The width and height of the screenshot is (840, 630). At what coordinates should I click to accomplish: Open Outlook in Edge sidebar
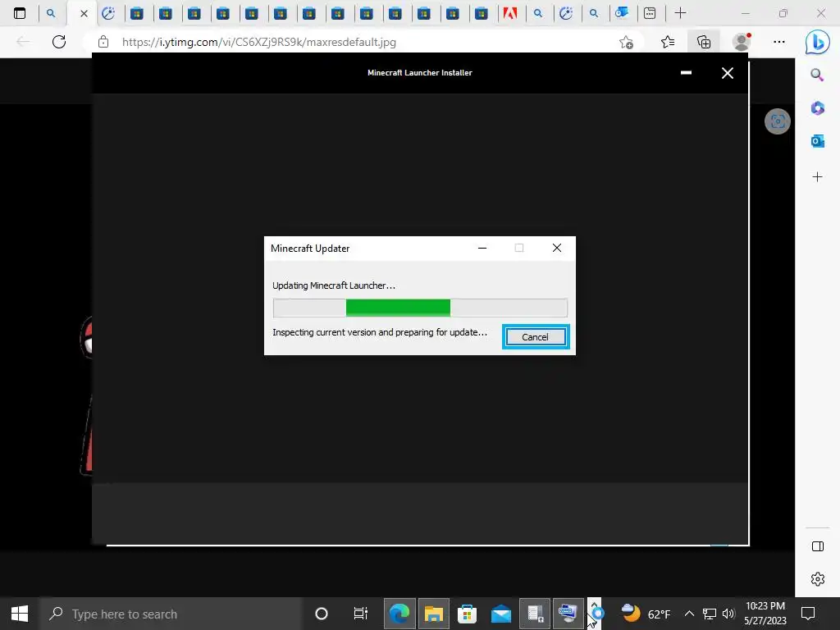click(817, 141)
